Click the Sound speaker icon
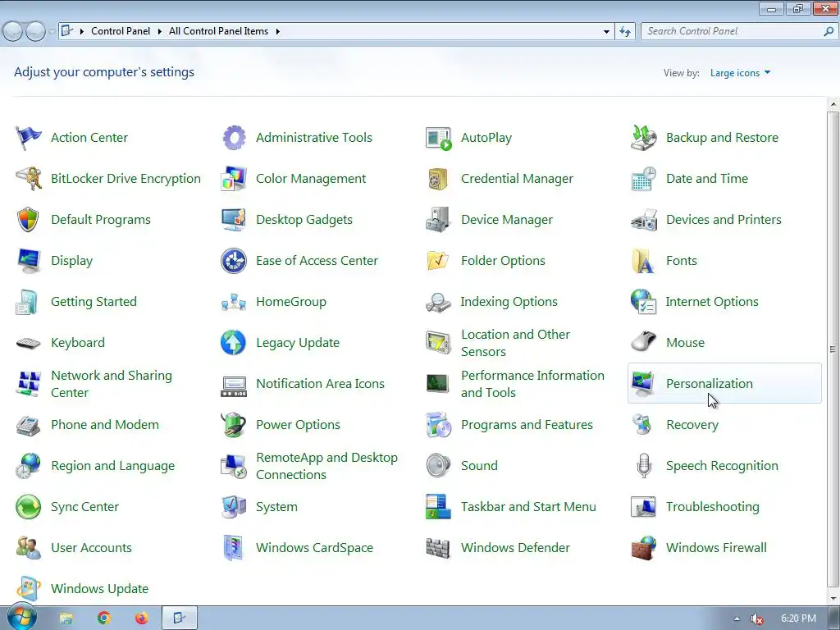Viewport: 840px width, 630px height. (x=438, y=466)
